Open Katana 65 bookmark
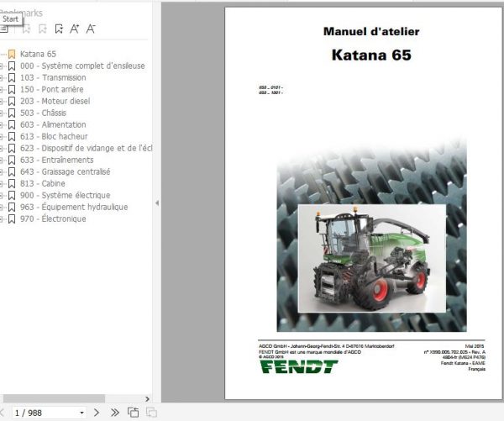The width and height of the screenshot is (504, 421). click(x=38, y=54)
